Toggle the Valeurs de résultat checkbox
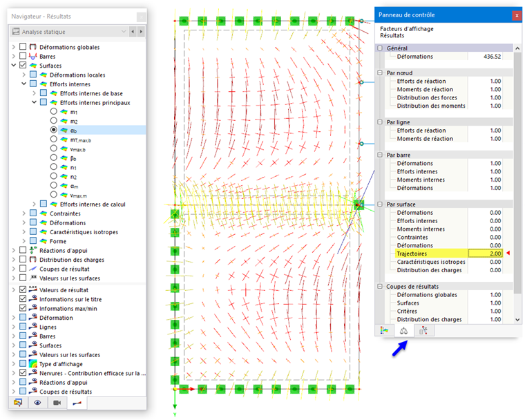 [23, 289]
